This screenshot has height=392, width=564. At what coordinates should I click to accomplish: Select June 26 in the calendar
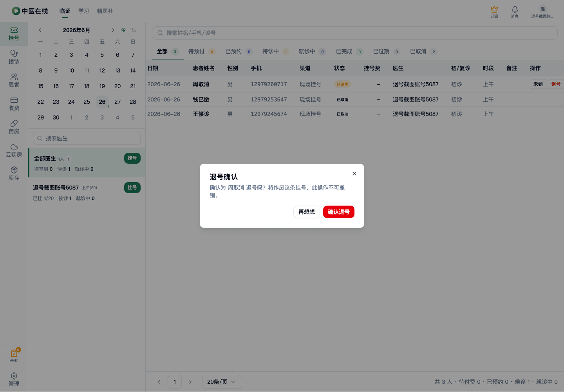(x=102, y=102)
